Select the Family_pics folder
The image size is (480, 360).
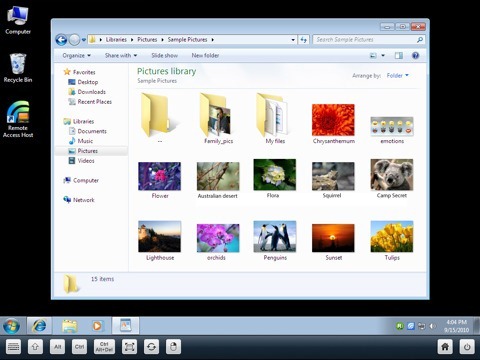tap(217, 118)
